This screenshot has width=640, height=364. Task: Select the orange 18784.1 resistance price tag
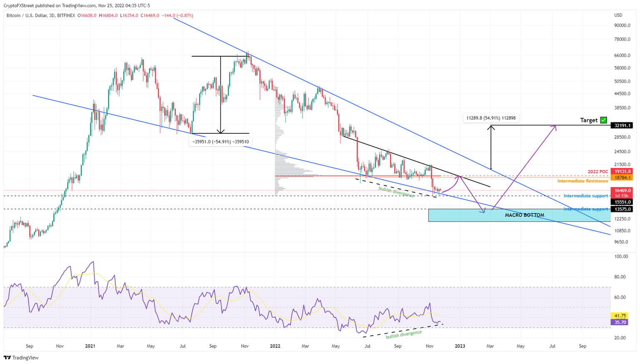point(622,177)
